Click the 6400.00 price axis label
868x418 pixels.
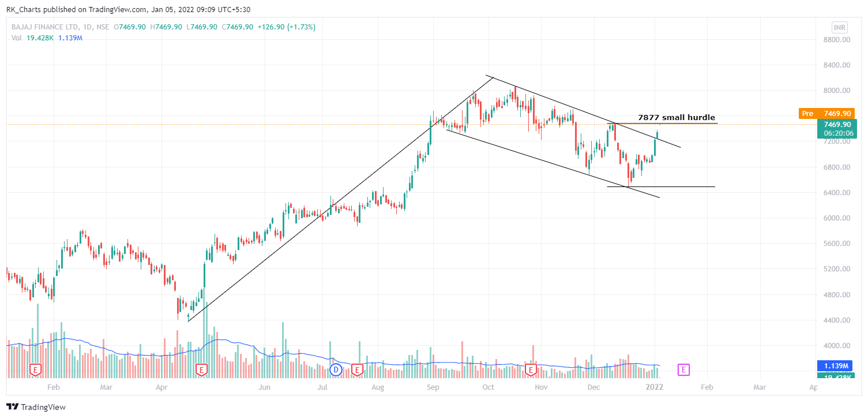pos(837,193)
